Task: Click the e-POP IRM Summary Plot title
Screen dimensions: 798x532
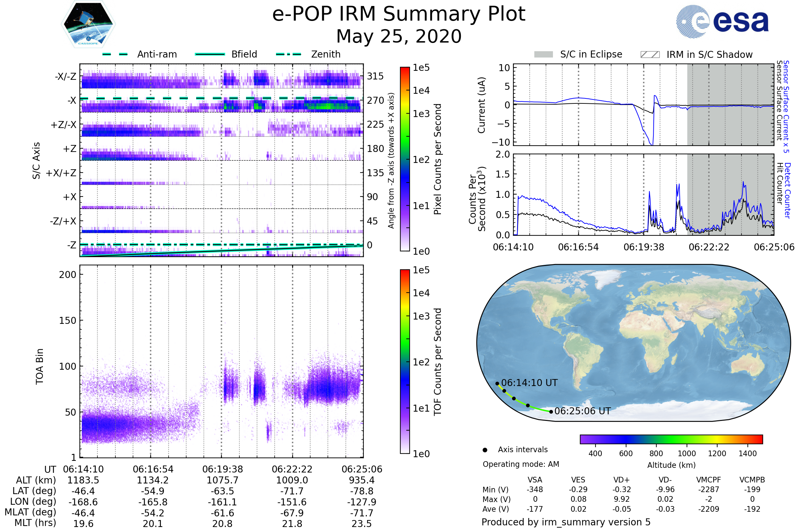Action: click(399, 14)
